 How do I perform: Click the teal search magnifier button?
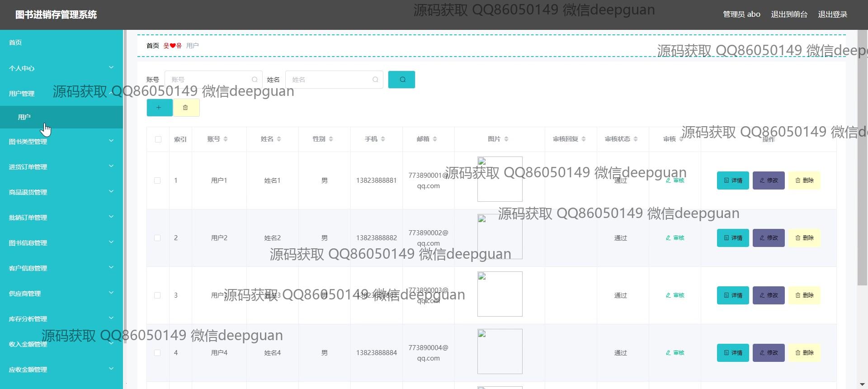pyautogui.click(x=401, y=80)
